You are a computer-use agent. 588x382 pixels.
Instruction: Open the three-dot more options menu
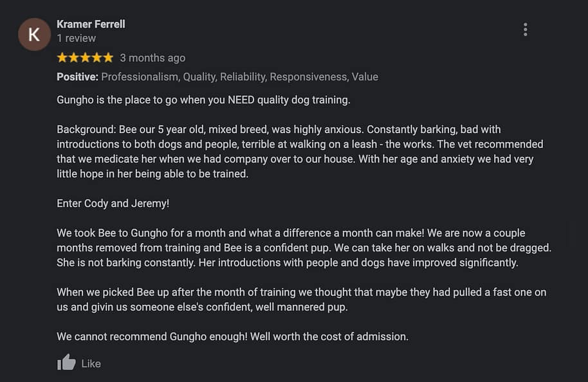[526, 30]
